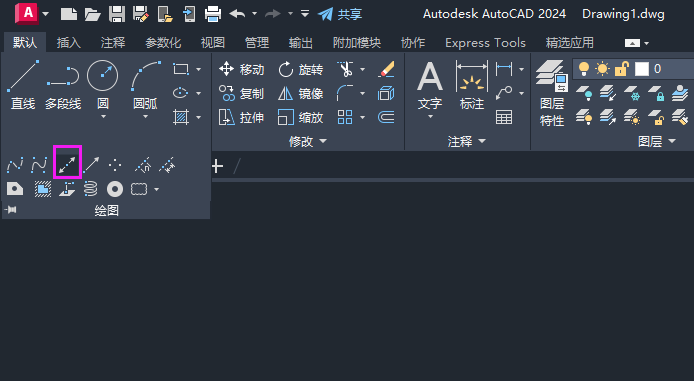Click the Erase tool icon
This screenshot has height=381, width=694.
386,69
